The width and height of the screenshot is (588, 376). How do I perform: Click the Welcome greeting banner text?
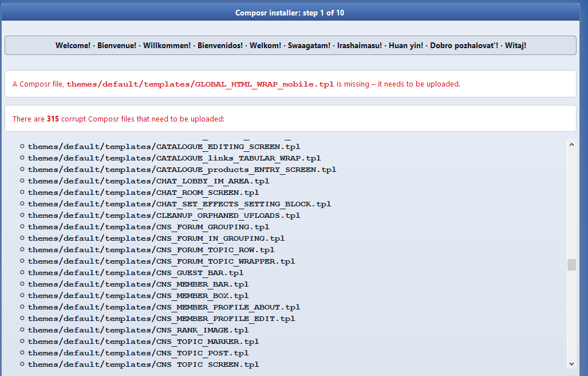click(x=291, y=45)
